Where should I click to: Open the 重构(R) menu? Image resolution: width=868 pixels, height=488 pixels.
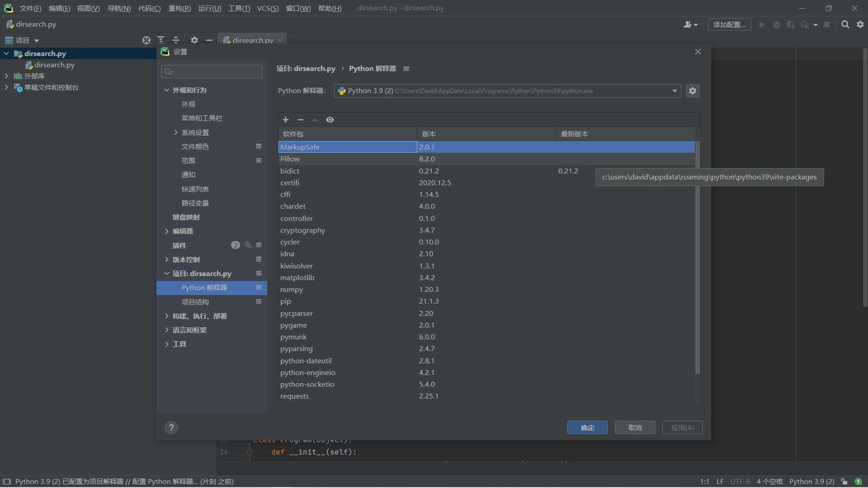(x=179, y=8)
